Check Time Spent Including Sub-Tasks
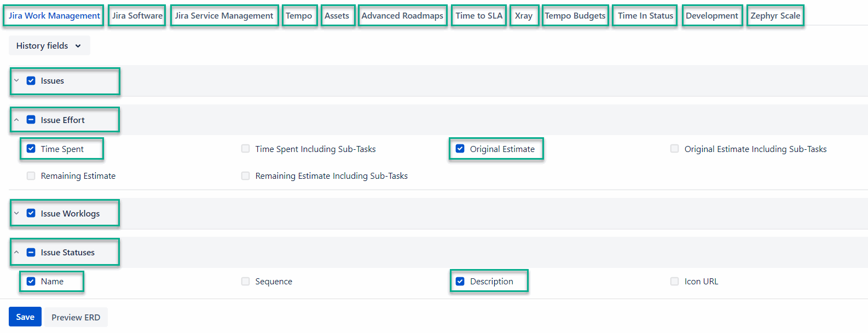Image resolution: width=868 pixels, height=333 pixels. point(246,149)
